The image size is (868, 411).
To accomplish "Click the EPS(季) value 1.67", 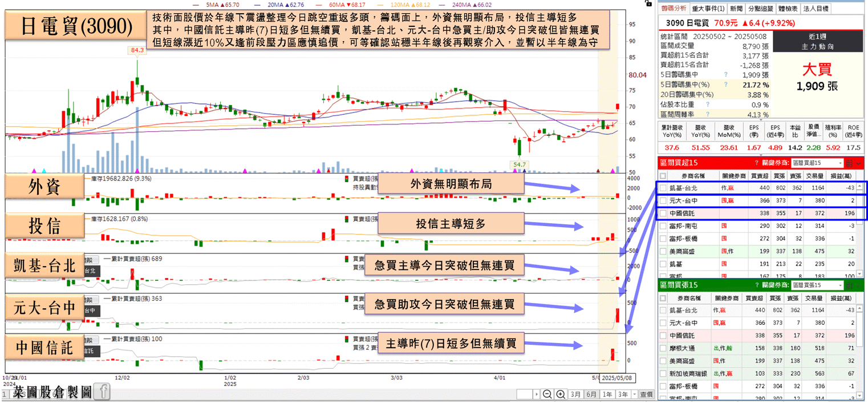I will (x=753, y=148).
